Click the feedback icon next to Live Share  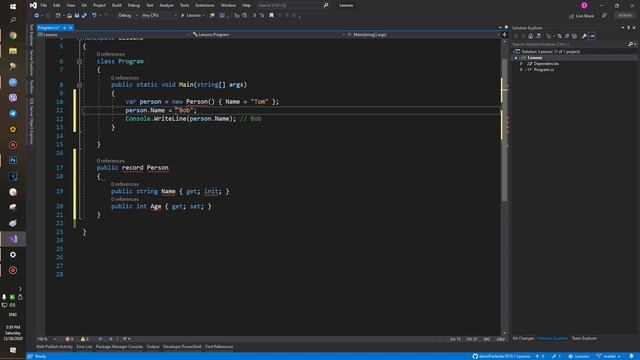pyautogui.click(x=604, y=16)
